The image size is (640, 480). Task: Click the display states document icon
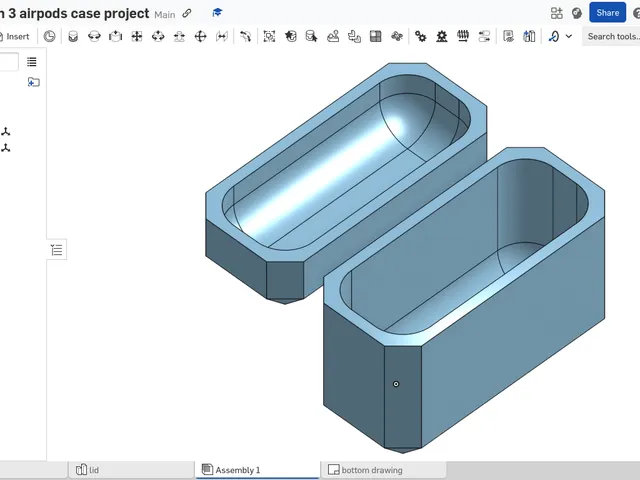pos(508,36)
